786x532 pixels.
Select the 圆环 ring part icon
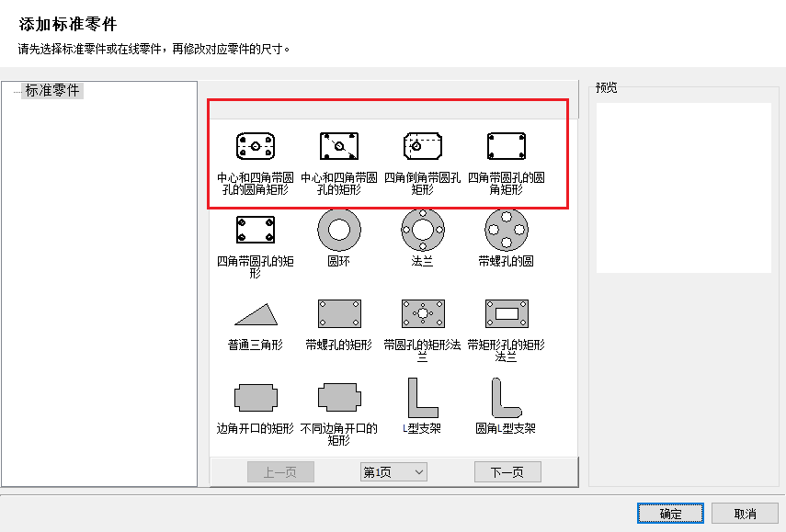click(339, 230)
